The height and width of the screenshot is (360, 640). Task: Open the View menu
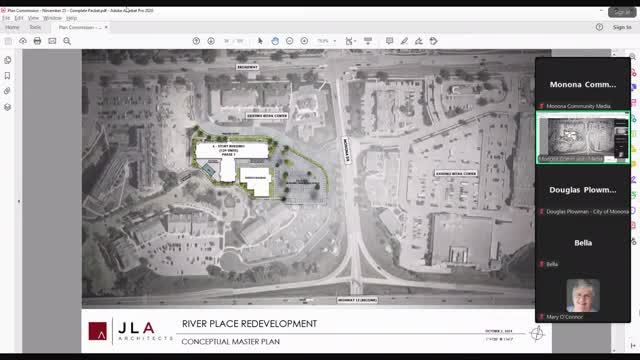coord(33,18)
